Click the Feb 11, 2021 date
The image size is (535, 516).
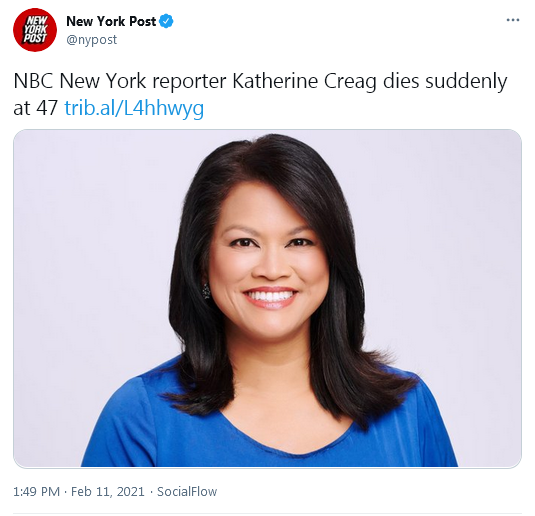pyautogui.click(x=108, y=492)
